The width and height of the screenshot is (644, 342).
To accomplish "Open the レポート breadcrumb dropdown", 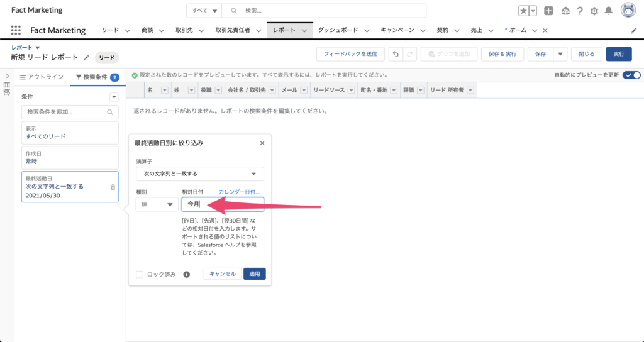I will pos(38,48).
